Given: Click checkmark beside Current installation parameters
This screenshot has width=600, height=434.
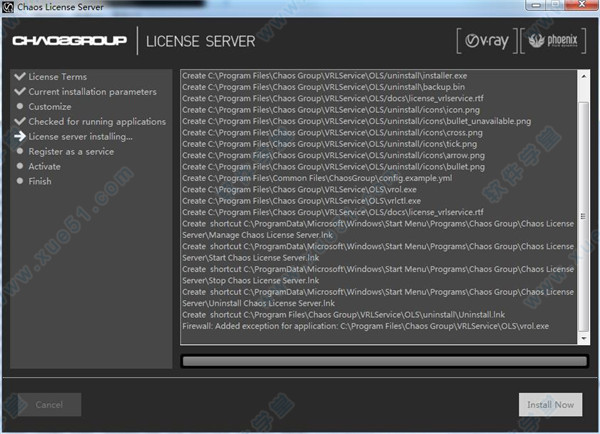Looking at the screenshot, I should pyautogui.click(x=20, y=91).
